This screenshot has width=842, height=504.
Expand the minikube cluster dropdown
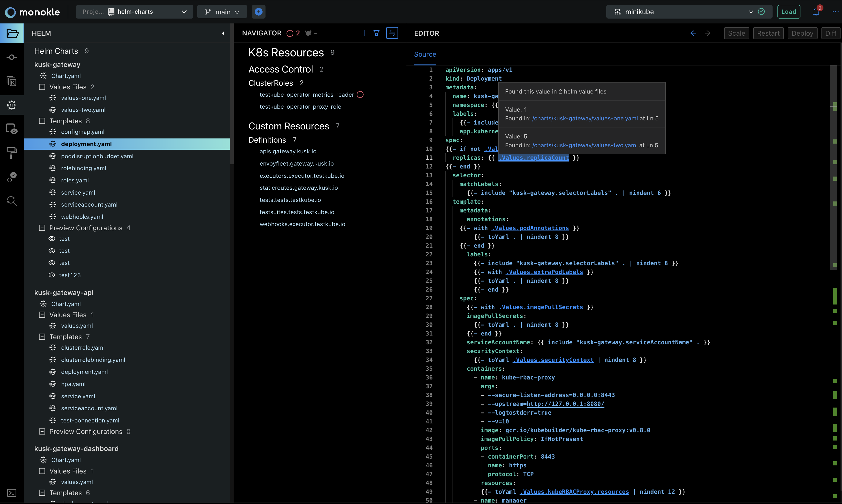[x=751, y=11]
